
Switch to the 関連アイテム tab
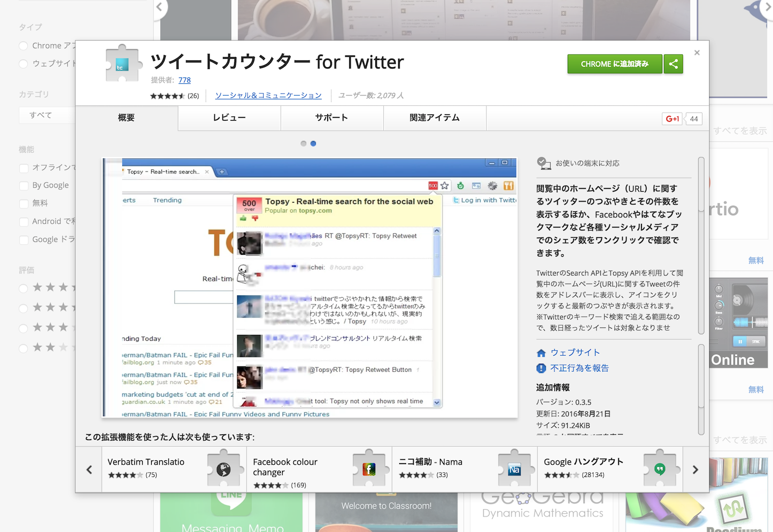[x=435, y=118]
